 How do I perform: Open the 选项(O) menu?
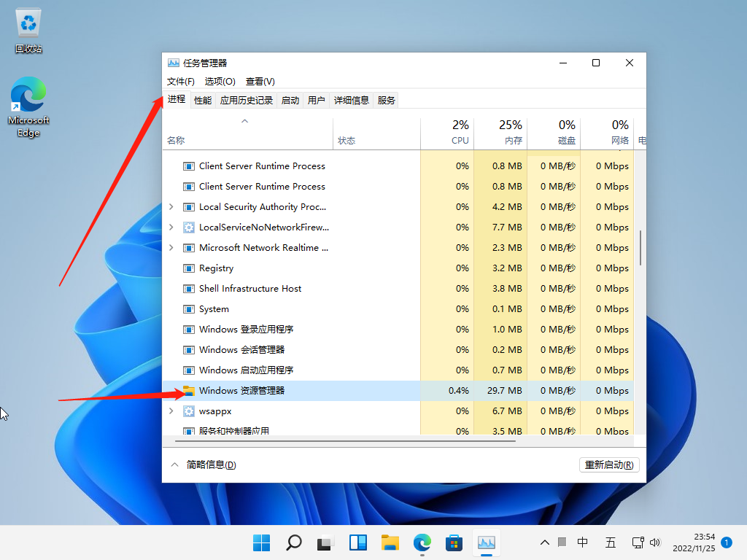click(220, 82)
